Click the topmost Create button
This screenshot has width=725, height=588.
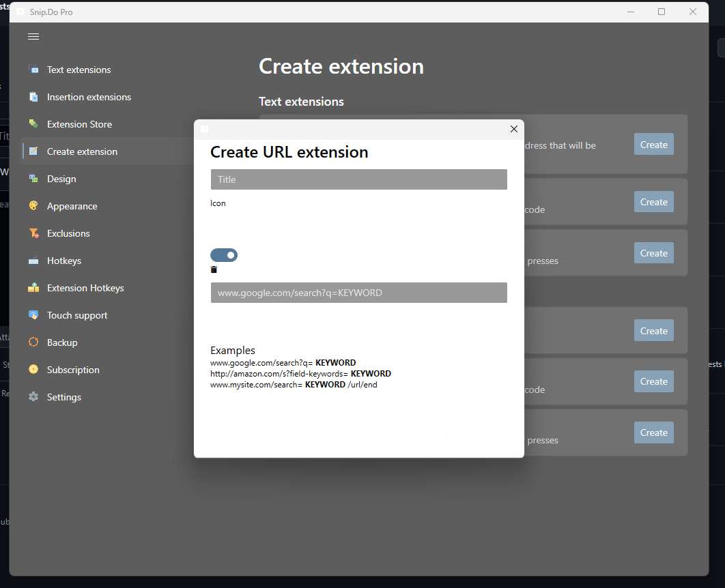(653, 144)
